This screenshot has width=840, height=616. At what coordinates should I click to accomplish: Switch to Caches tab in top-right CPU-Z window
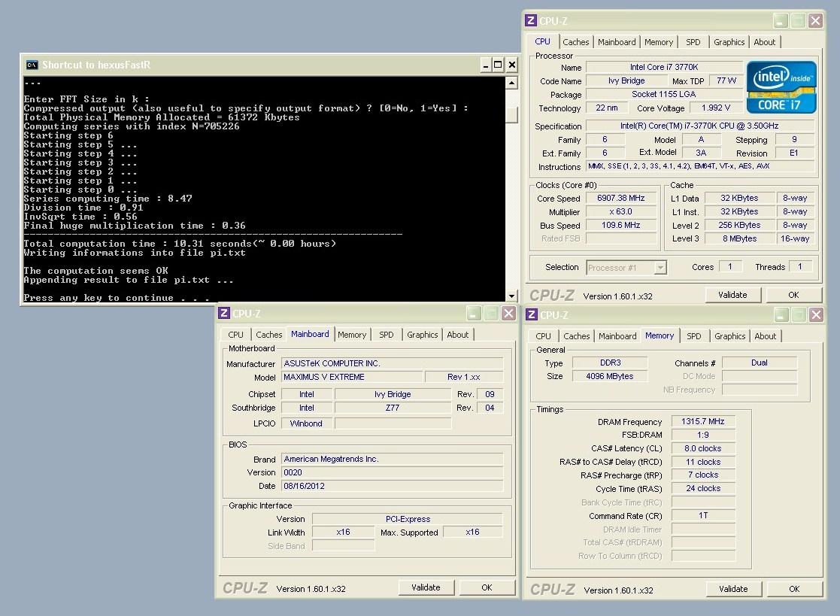click(575, 42)
